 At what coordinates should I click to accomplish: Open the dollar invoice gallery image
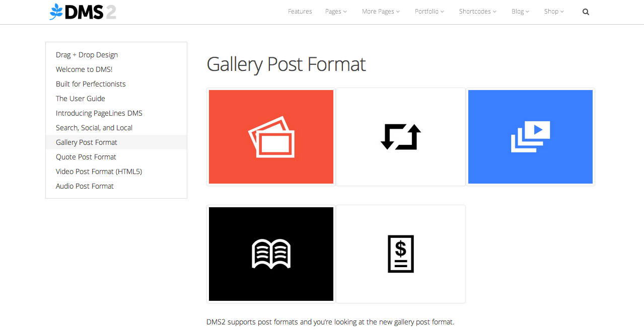tap(401, 254)
